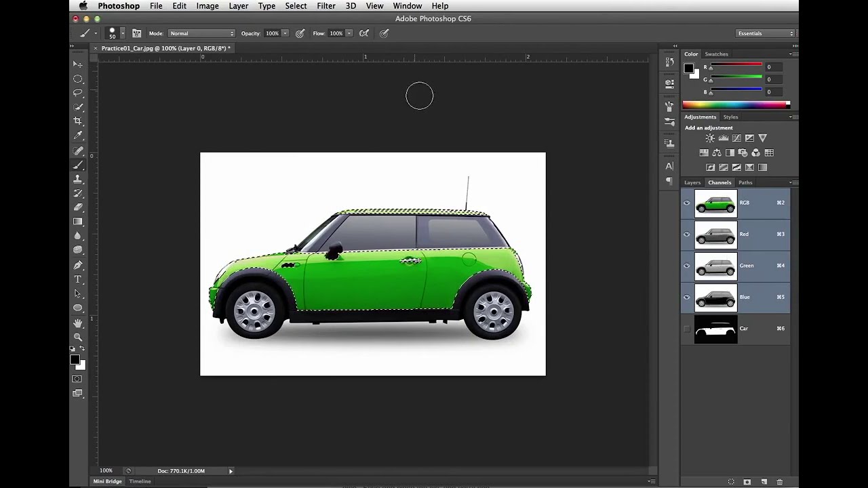Add a Photo Filter adjustment
The image size is (868, 488).
click(x=743, y=153)
